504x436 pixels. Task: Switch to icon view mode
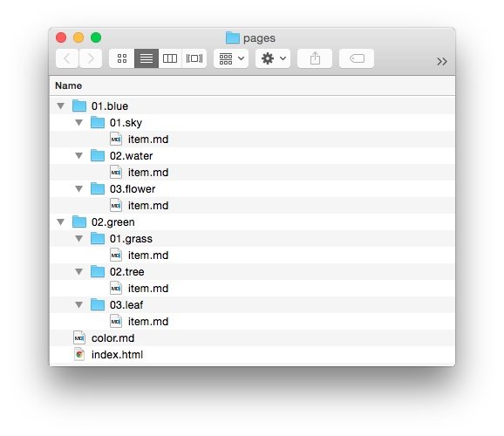(x=122, y=58)
